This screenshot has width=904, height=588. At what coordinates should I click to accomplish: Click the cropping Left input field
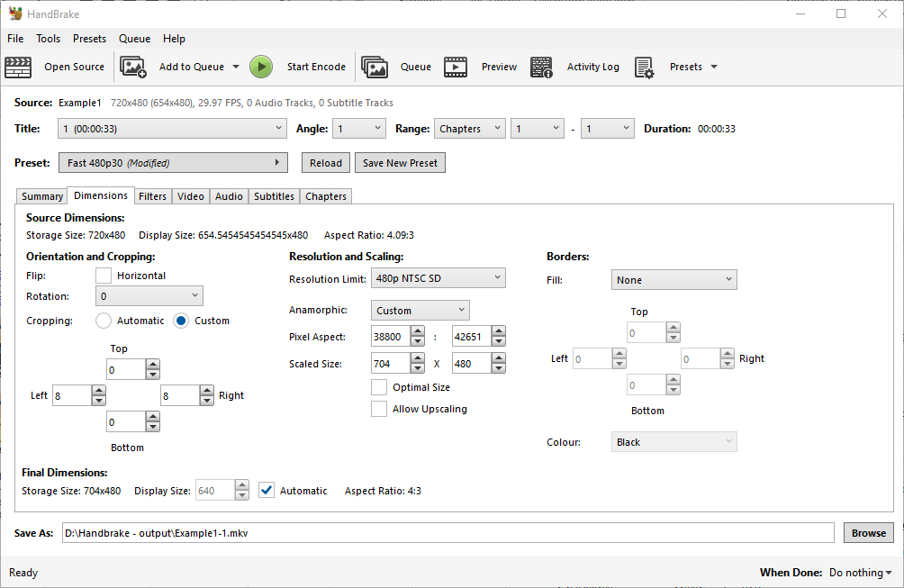coord(72,395)
